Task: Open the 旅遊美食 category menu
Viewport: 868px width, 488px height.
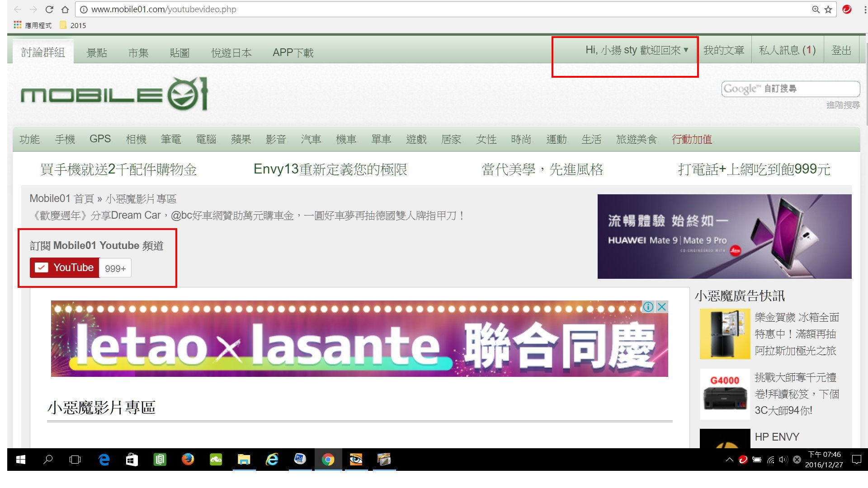Action: click(x=637, y=139)
